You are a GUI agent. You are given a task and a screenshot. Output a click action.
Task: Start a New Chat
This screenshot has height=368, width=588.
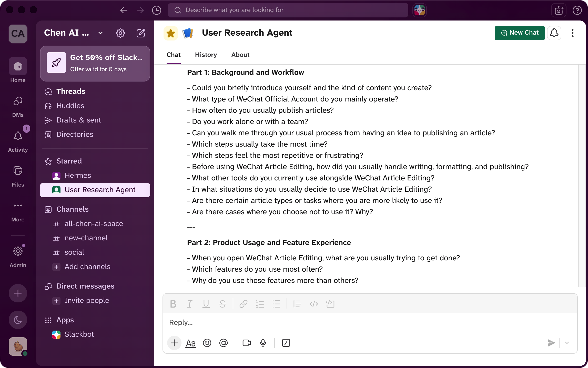(x=520, y=33)
